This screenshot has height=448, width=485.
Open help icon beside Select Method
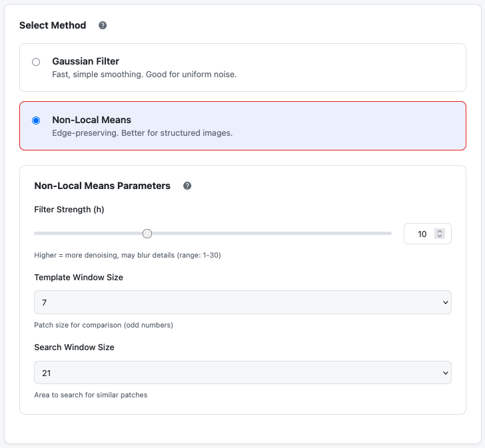point(103,25)
